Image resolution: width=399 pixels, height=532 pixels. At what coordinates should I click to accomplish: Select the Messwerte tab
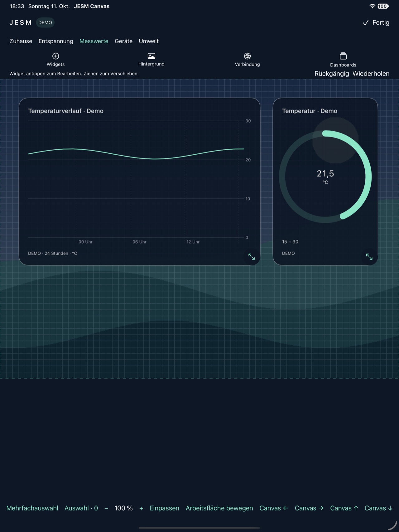pos(94,41)
